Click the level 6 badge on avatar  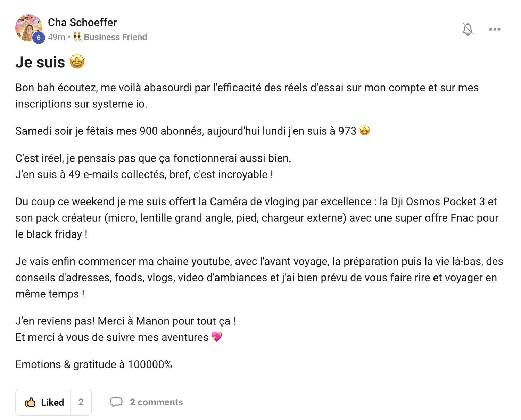click(39, 38)
